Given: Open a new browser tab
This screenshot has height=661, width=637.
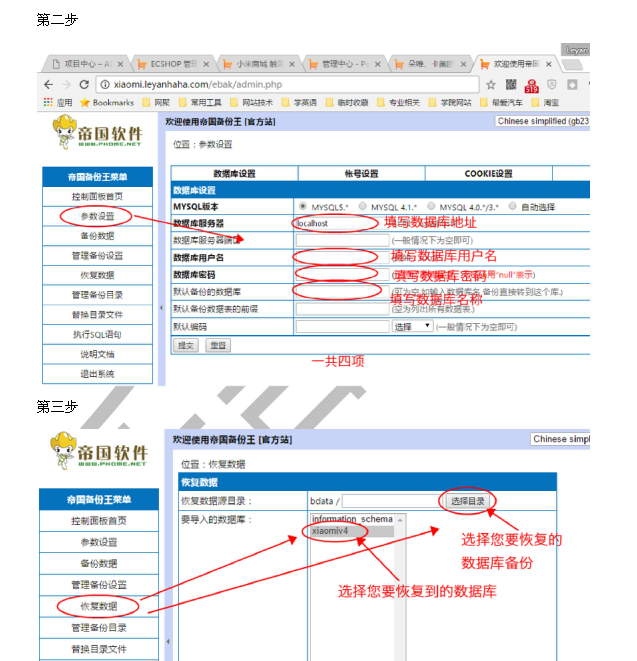Looking at the screenshot, I should pyautogui.click(x=572, y=64).
